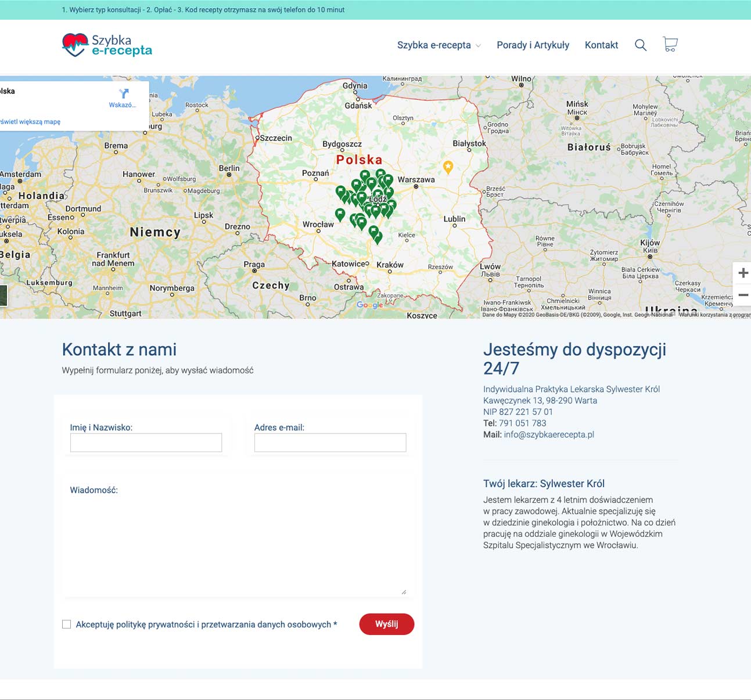Click the 'Holandia' label on the map
Screen dimensions: 751x700
pos(41,196)
